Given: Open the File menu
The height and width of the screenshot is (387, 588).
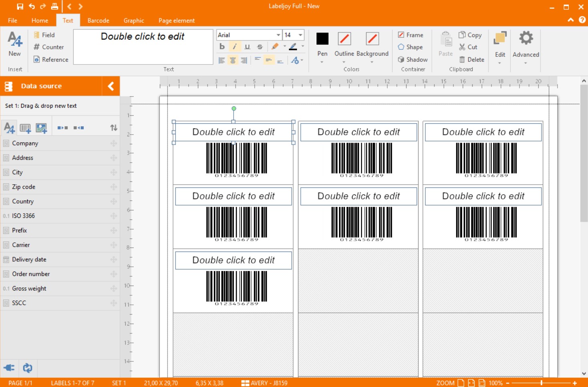Looking at the screenshot, I should tap(12, 20).
